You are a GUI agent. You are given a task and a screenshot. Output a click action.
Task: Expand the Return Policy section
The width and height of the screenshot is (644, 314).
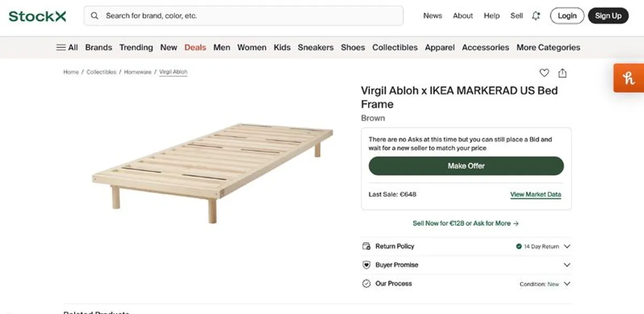(x=567, y=246)
